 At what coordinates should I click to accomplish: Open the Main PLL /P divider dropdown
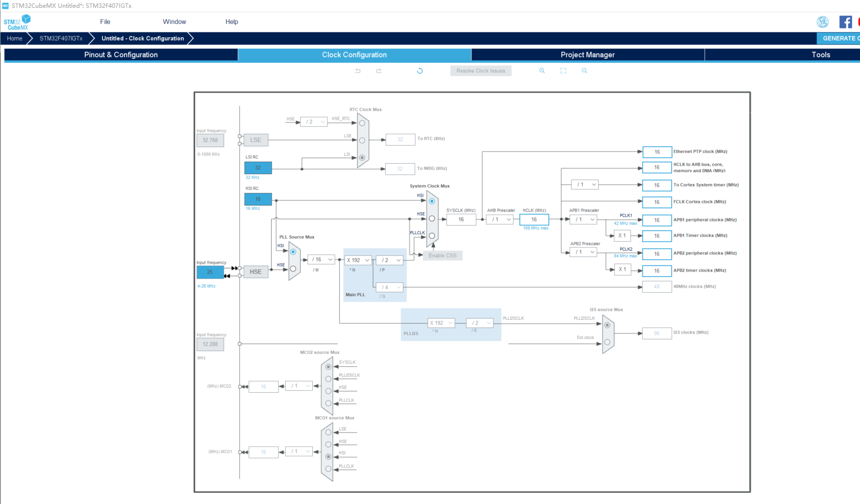point(390,260)
